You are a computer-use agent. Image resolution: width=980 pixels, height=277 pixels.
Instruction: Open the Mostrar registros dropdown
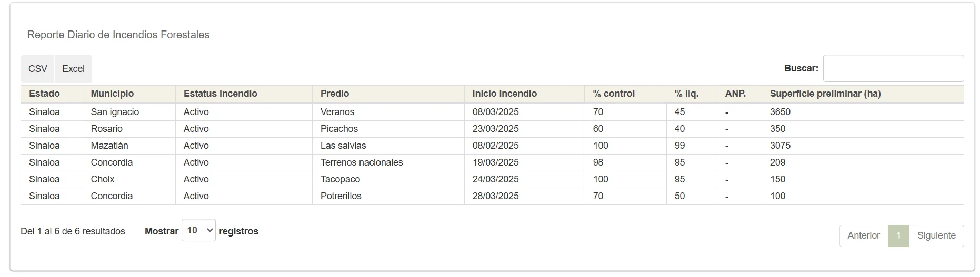(198, 230)
